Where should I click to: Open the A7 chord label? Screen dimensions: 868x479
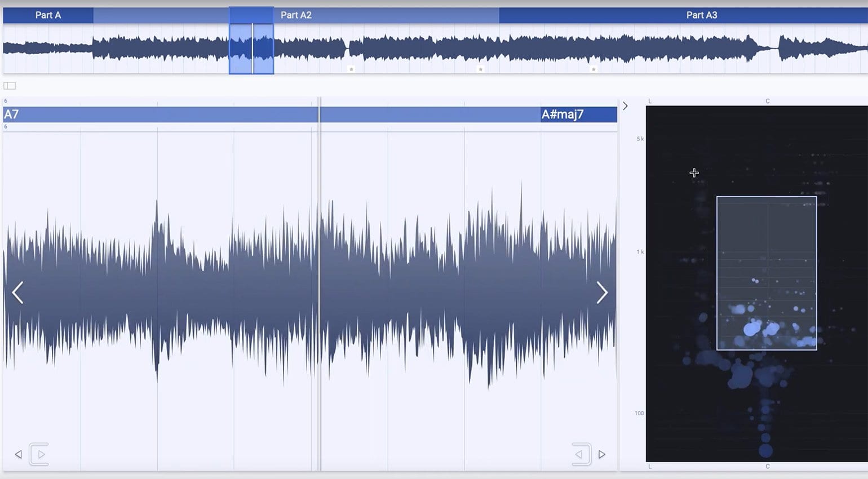(12, 114)
